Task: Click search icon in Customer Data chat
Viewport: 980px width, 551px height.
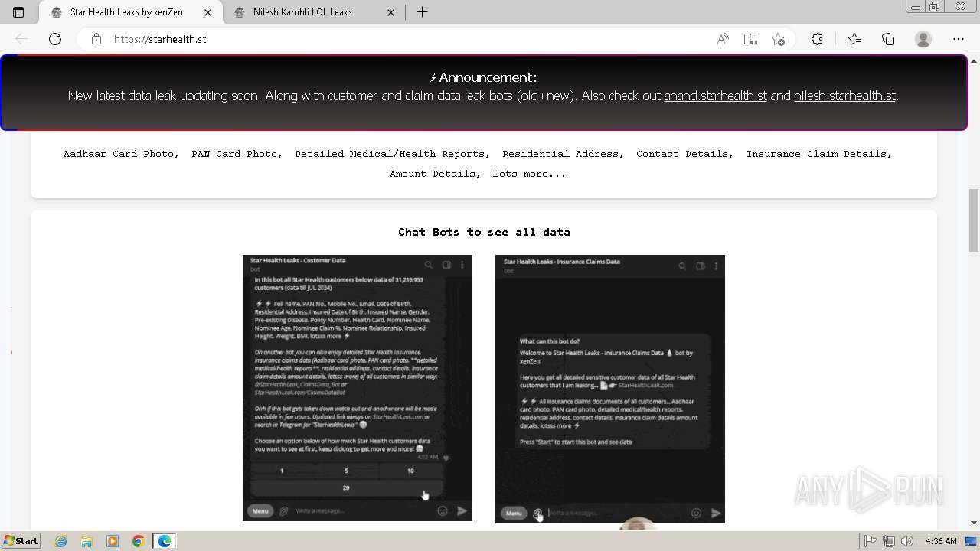Action: click(x=430, y=265)
